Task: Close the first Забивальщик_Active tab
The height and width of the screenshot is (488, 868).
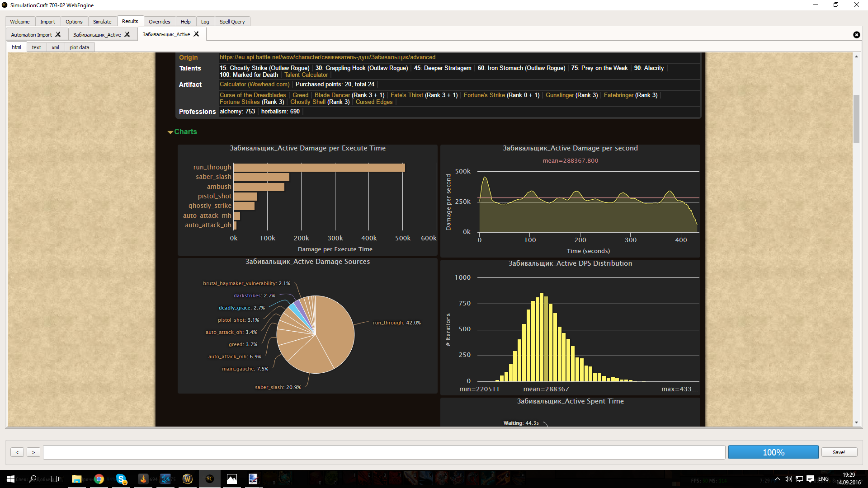Action: click(x=127, y=34)
